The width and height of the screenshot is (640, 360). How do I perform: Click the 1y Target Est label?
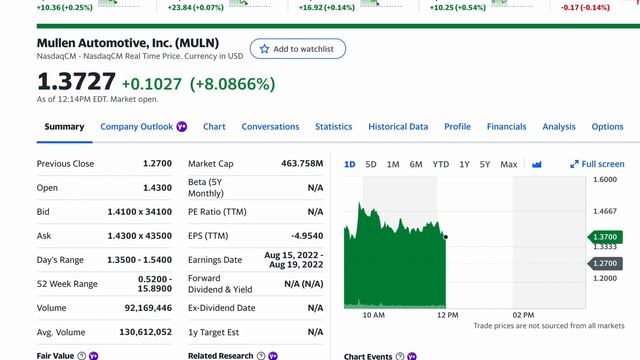point(213,332)
